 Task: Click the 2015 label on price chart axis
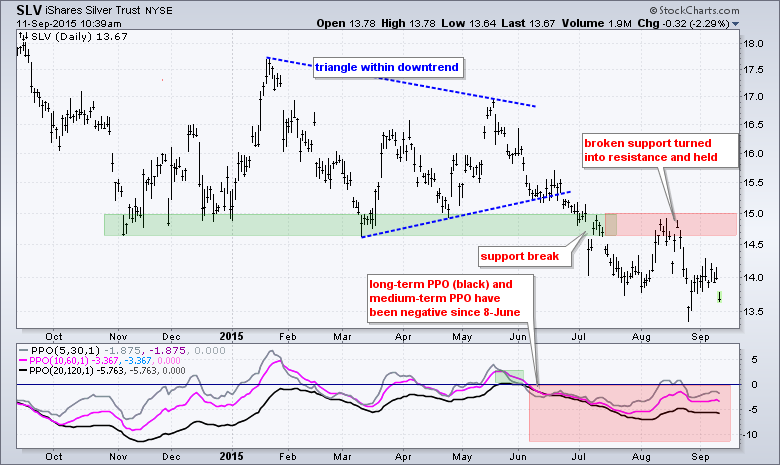click(231, 336)
